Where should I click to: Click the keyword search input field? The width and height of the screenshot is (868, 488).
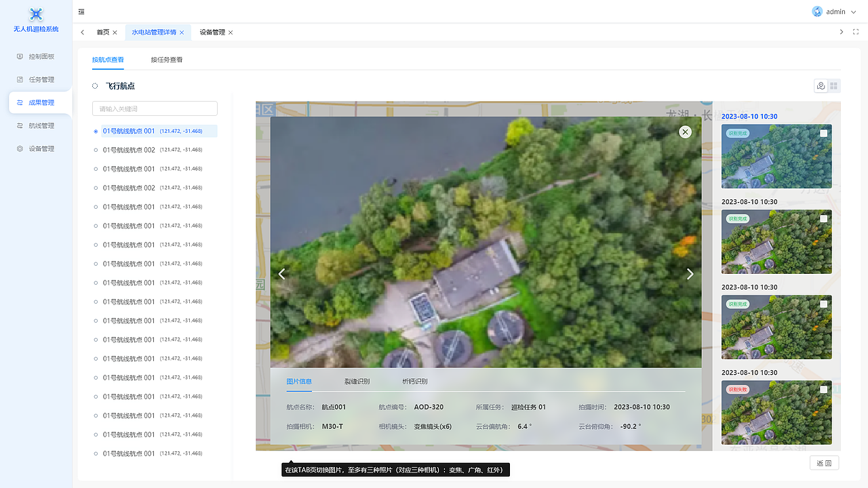tap(155, 108)
